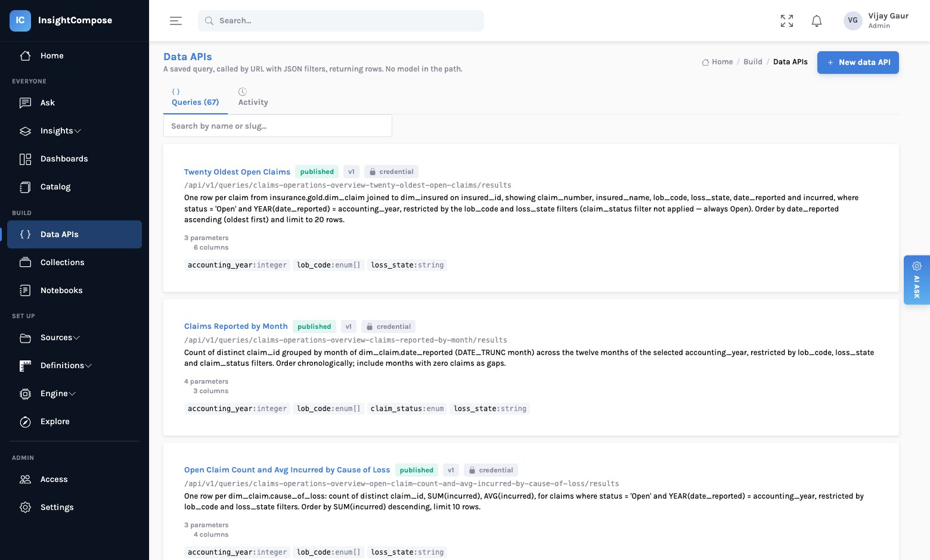Screen dimensions: 930x560
Task: Open Dashboards from the sidebar
Action: point(75,158)
